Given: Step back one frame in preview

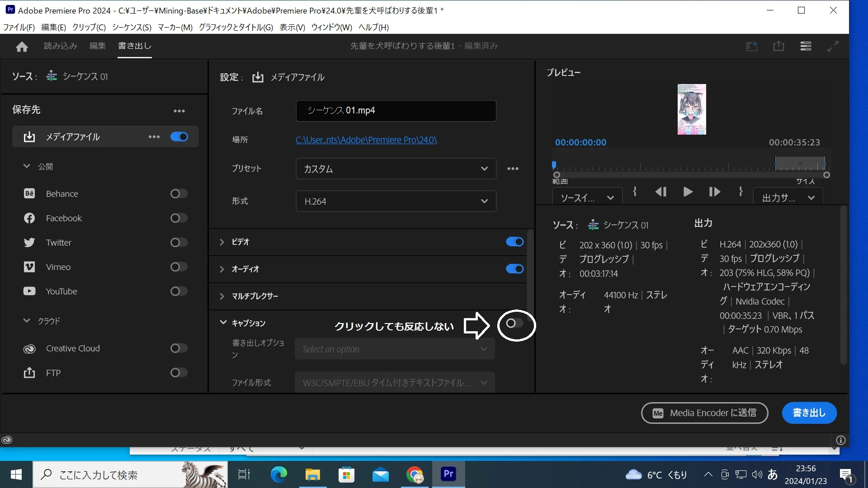Looking at the screenshot, I should point(661,192).
